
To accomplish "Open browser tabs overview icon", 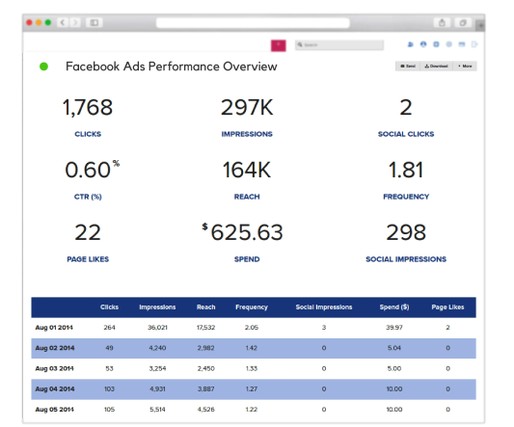I will point(463,22).
